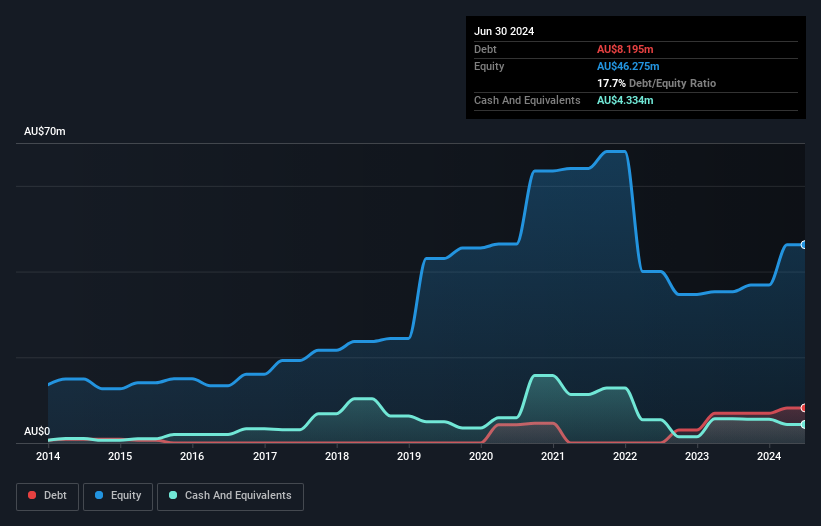Click the 17.7% Debt/Equity Ratio text
821x526 pixels.
(x=657, y=83)
